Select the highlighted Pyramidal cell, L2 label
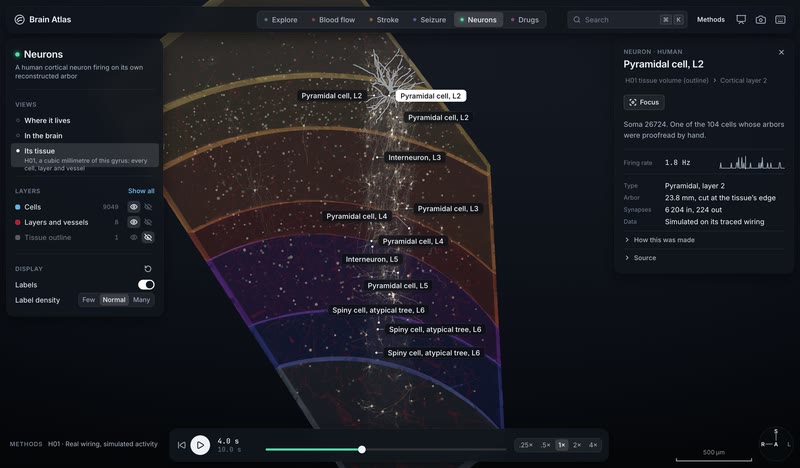The image size is (800, 468). point(431,96)
